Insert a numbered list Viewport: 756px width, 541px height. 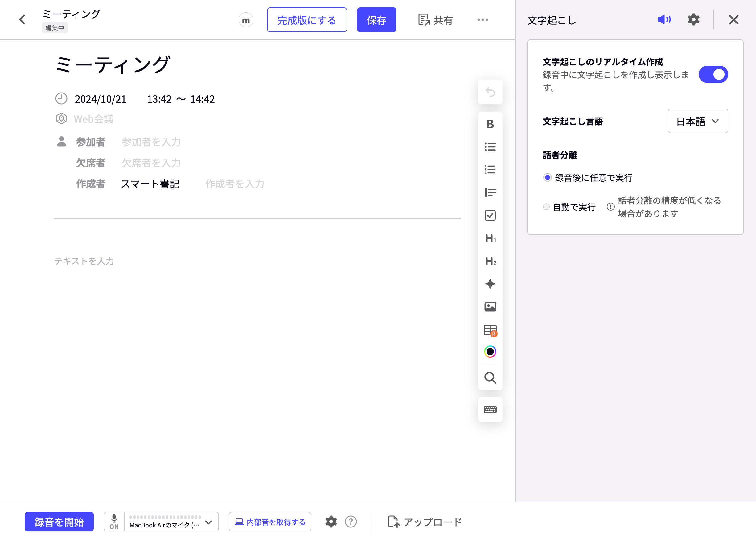490,170
